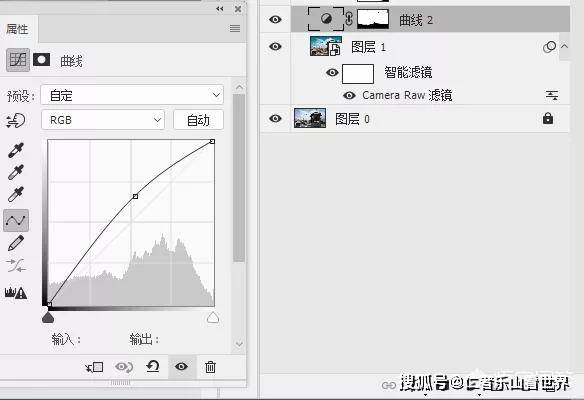The height and width of the screenshot is (400, 584).
Task: Click the 智能滤镜 mask thumbnail
Action: pos(358,74)
